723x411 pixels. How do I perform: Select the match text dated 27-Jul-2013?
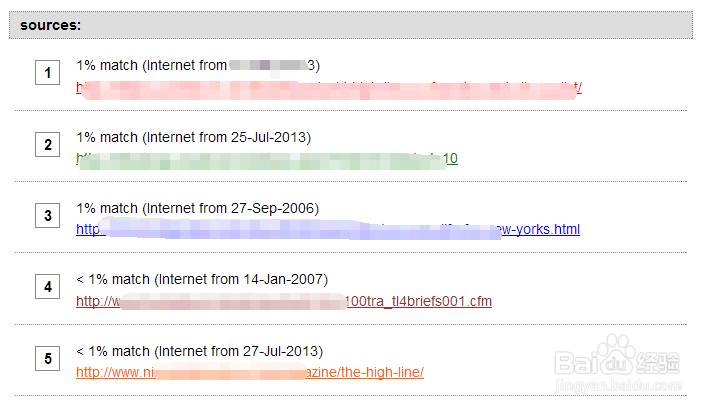pos(200,351)
